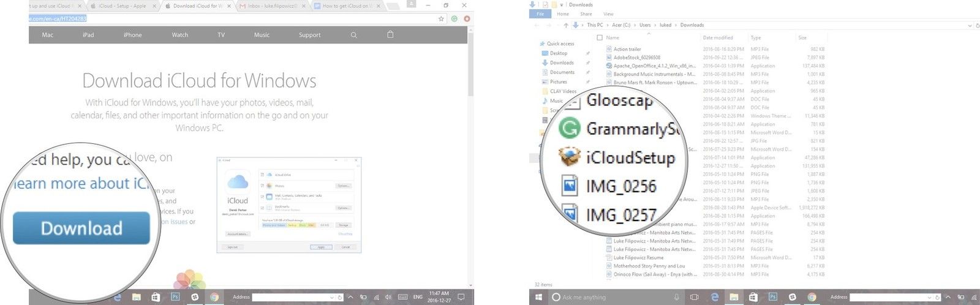
Task: Switch to the iCloud - Setup - Apple tab
Action: pyautogui.click(x=123, y=6)
